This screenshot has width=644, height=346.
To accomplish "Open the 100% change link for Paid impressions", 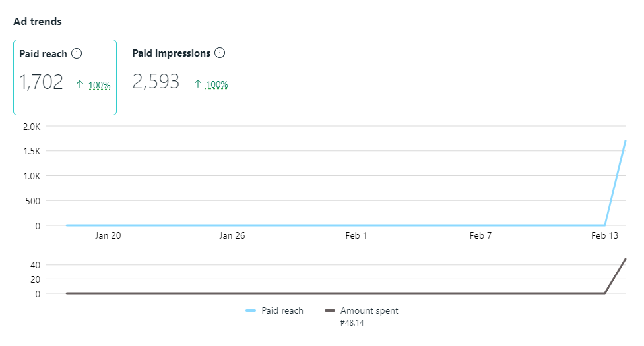I will pos(216,84).
